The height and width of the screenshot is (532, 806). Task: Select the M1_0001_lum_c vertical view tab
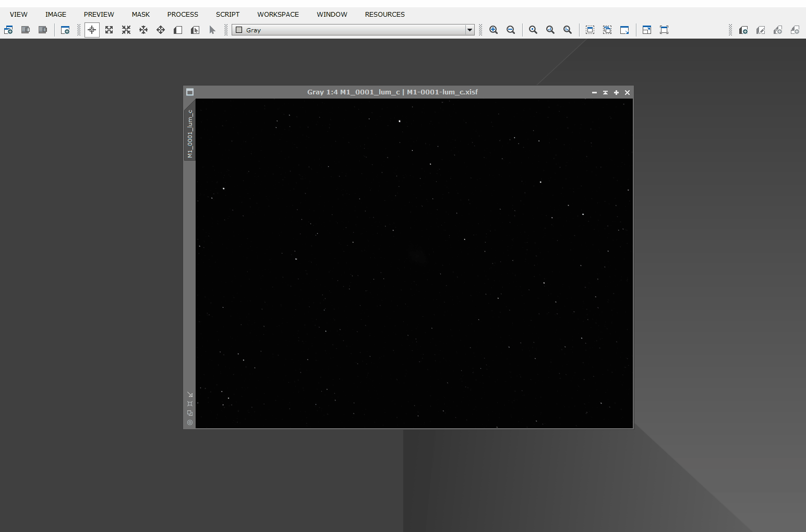(x=190, y=134)
